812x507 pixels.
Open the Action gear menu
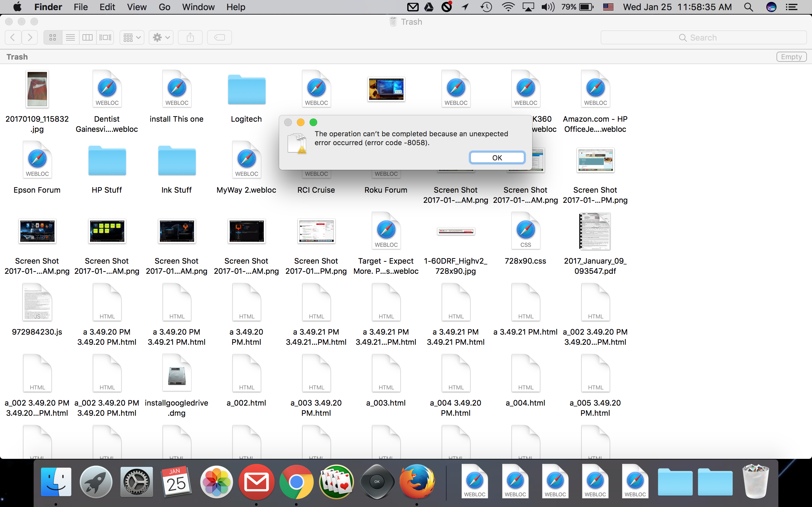[x=161, y=37]
